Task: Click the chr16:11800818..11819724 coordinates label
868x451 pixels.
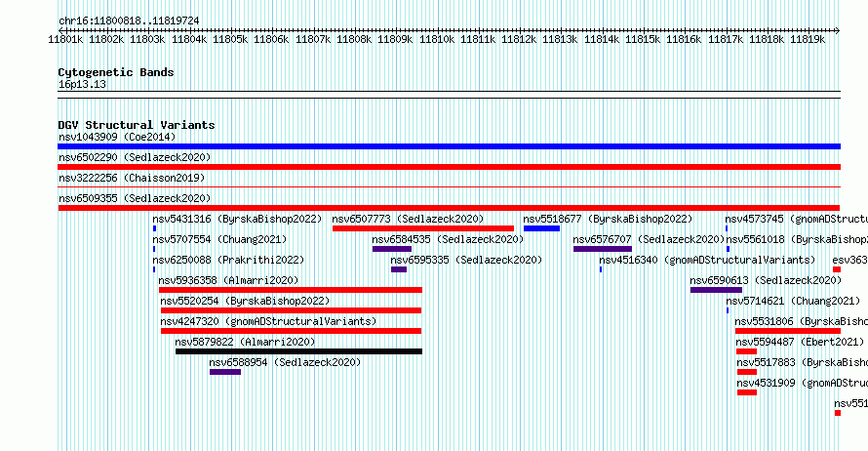Action: pyautogui.click(x=129, y=20)
